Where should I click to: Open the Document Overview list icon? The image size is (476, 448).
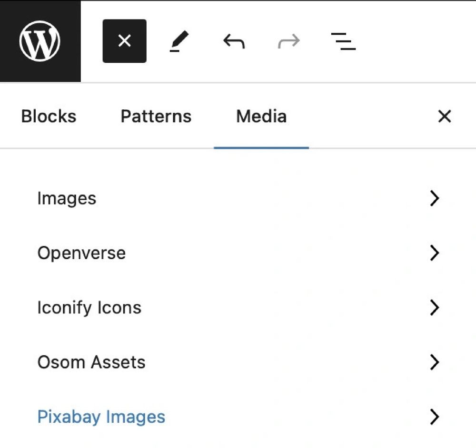coord(343,41)
